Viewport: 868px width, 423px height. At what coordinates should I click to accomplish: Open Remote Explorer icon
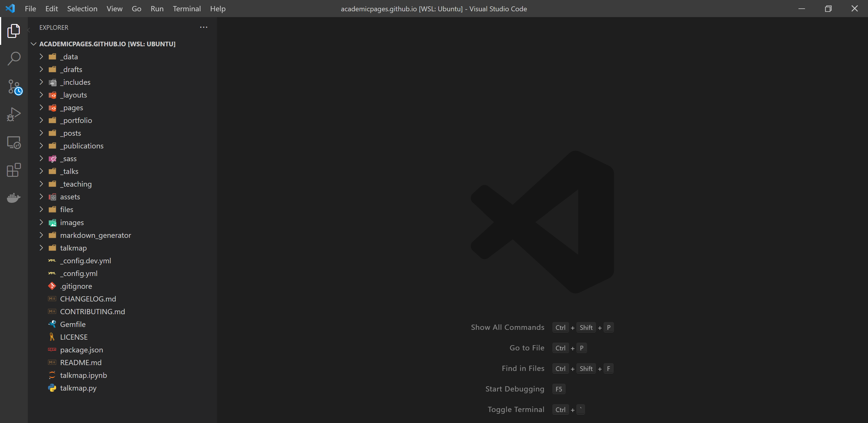coord(14,143)
